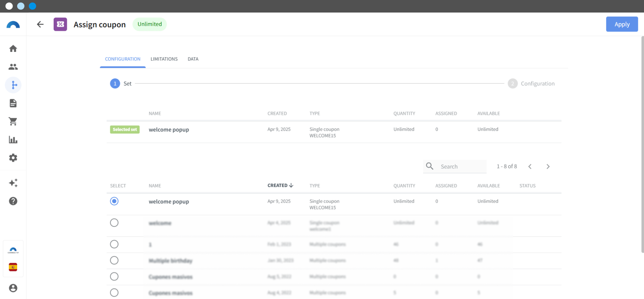644x299 pixels.
Task: Click the welcome popup name in selected set row
Action: click(169, 130)
